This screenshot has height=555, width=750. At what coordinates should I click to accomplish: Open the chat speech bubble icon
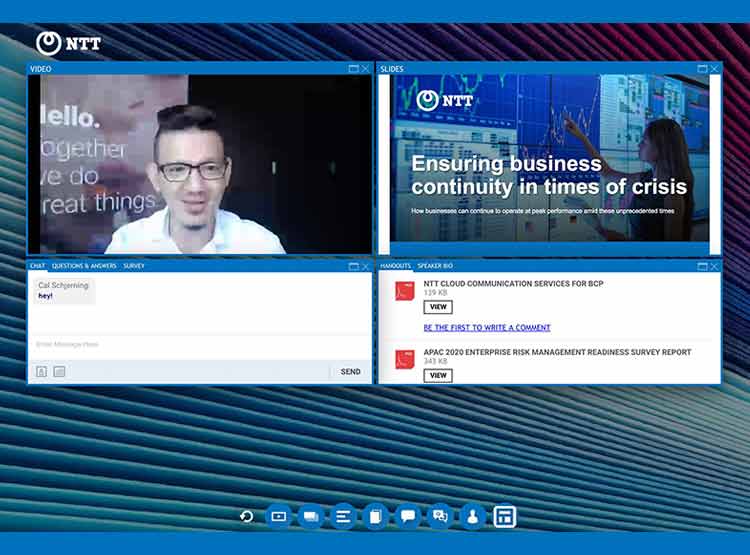tap(407, 516)
